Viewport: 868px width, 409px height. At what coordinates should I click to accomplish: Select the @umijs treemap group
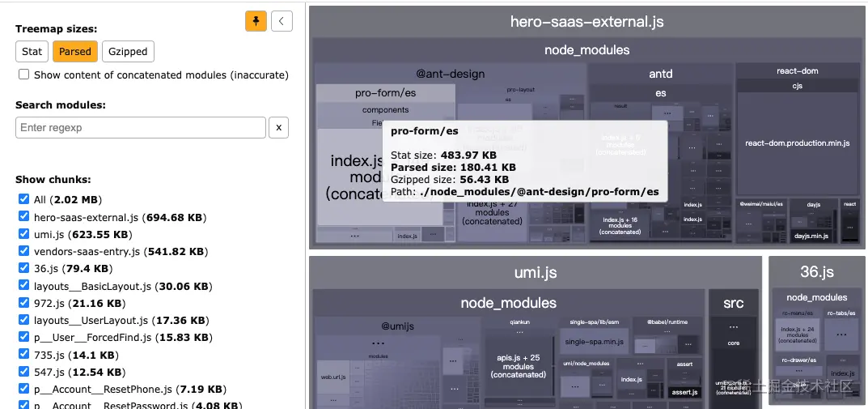pyautogui.click(x=397, y=325)
